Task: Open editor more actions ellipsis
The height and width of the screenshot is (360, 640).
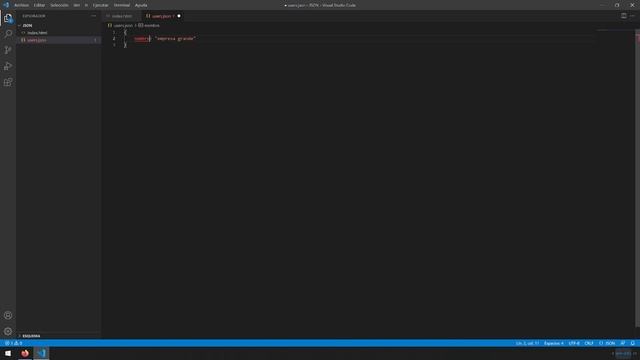Action: coord(632,16)
